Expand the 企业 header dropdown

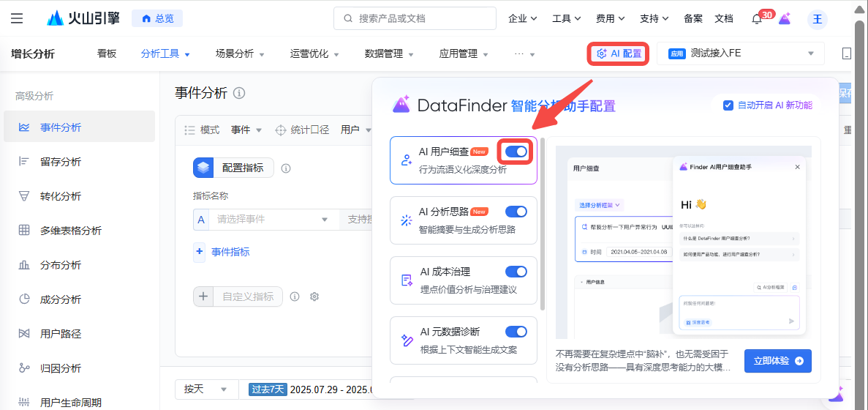pos(523,18)
